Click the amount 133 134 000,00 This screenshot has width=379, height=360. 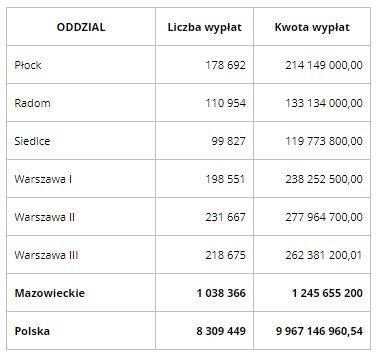(x=324, y=103)
